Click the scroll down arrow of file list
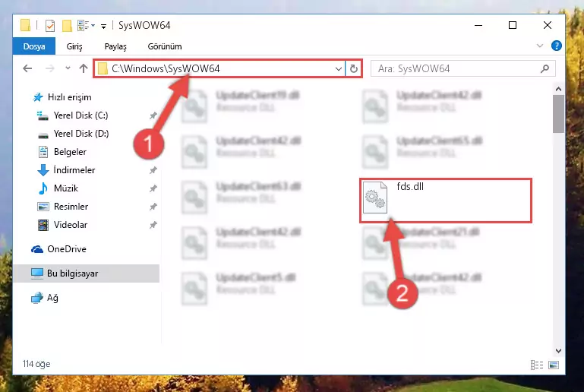The width and height of the screenshot is (584, 392). point(558,351)
